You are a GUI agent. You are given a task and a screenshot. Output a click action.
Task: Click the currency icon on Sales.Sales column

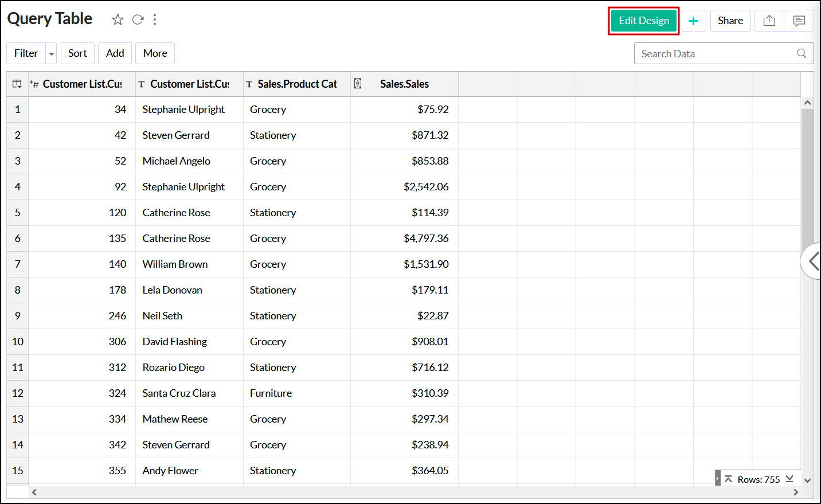[358, 84]
